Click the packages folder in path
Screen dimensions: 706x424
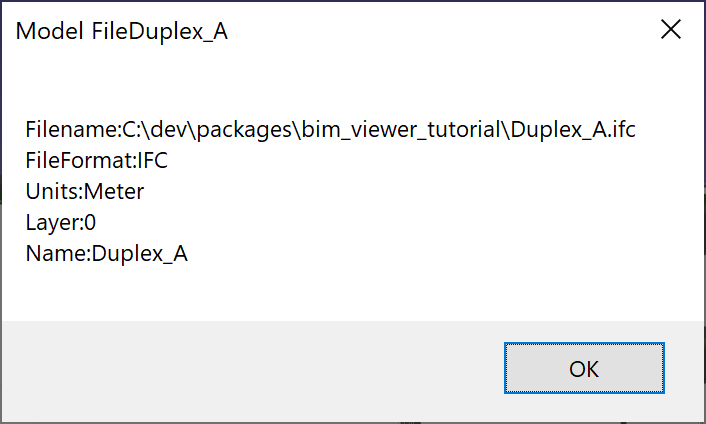[244, 130]
